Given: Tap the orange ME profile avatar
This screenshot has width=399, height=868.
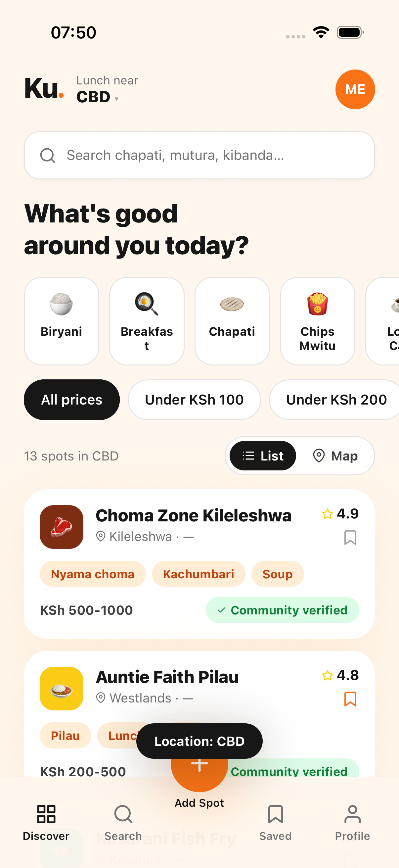Looking at the screenshot, I should [355, 89].
